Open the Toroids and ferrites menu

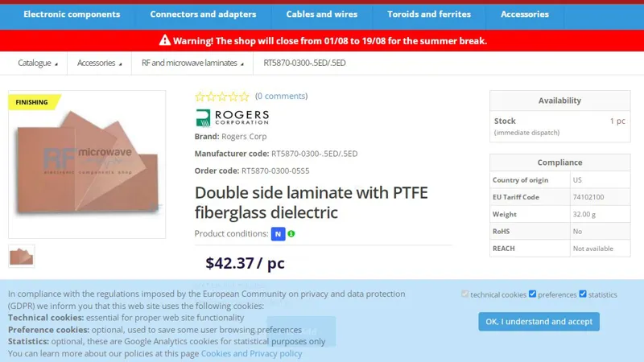click(429, 14)
